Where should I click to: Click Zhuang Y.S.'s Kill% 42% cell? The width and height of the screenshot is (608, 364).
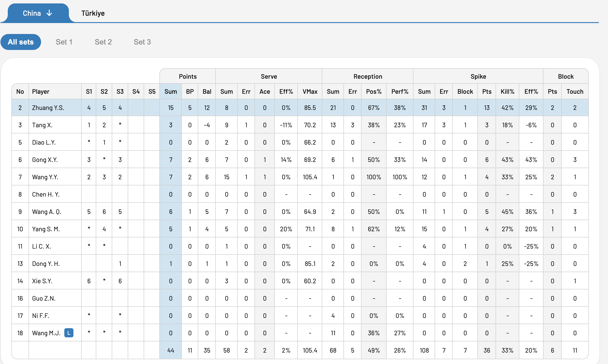tap(507, 108)
